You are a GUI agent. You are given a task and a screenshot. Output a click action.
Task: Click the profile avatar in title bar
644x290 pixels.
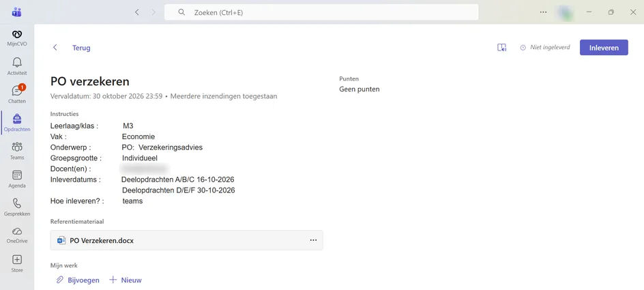pos(566,12)
